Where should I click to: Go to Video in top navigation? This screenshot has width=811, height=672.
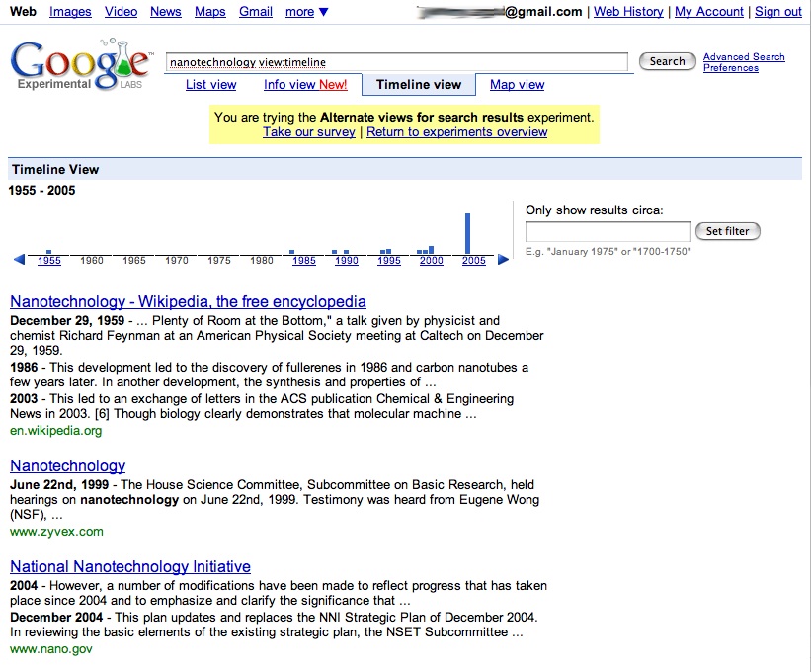pyautogui.click(x=122, y=12)
